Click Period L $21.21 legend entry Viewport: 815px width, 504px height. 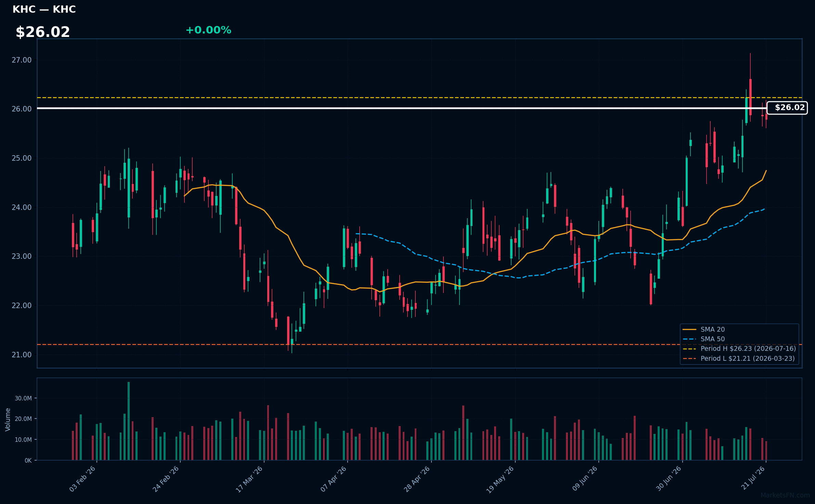739,358
